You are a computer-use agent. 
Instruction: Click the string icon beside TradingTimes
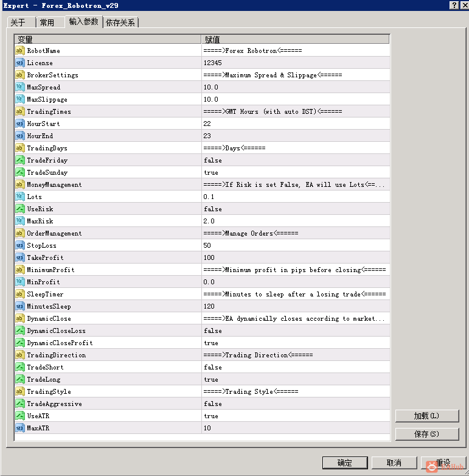click(x=19, y=111)
